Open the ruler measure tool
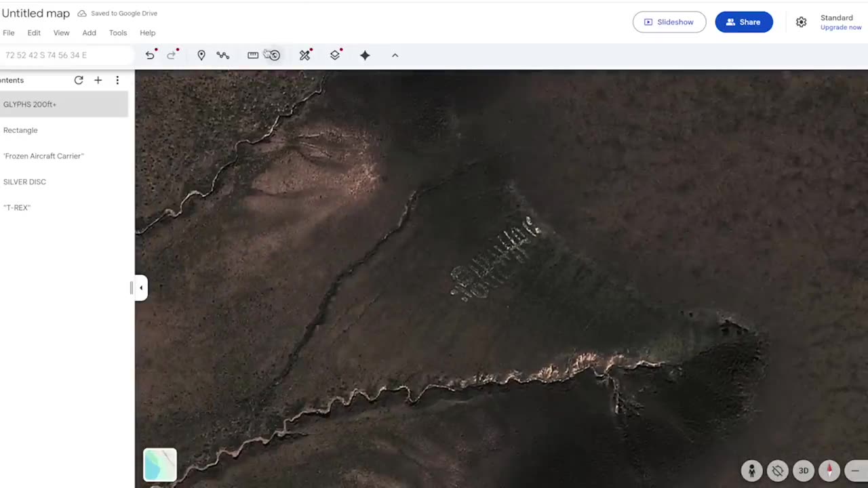 point(253,56)
